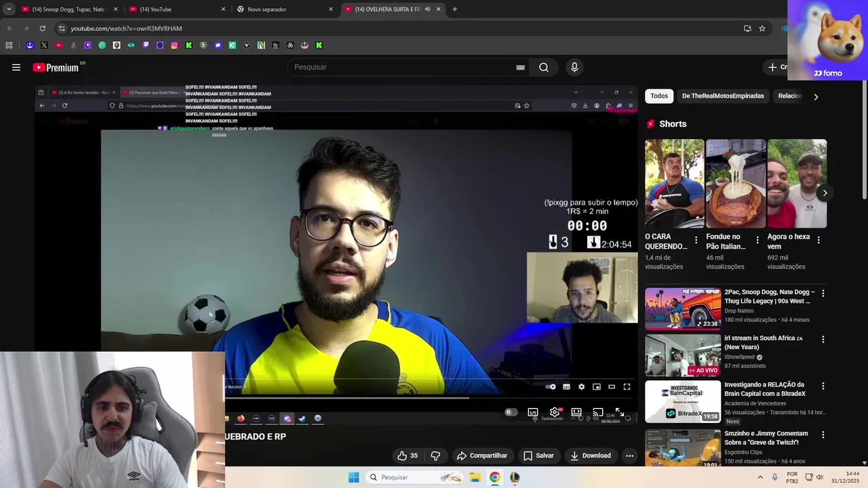Select the Todos filter chip
868x488 pixels.
[x=659, y=96]
